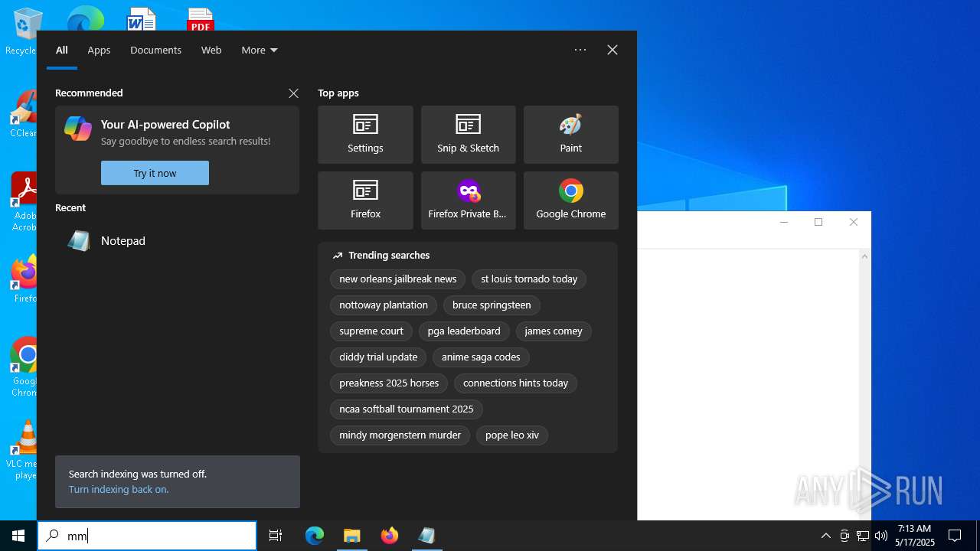Click the Windows Start button
980x551 pixels.
point(18,536)
